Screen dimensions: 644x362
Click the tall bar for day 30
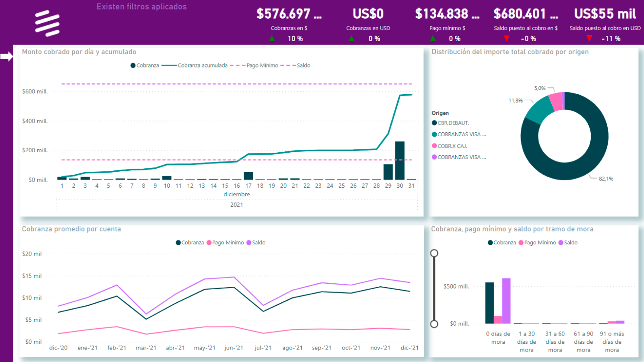[x=400, y=160]
